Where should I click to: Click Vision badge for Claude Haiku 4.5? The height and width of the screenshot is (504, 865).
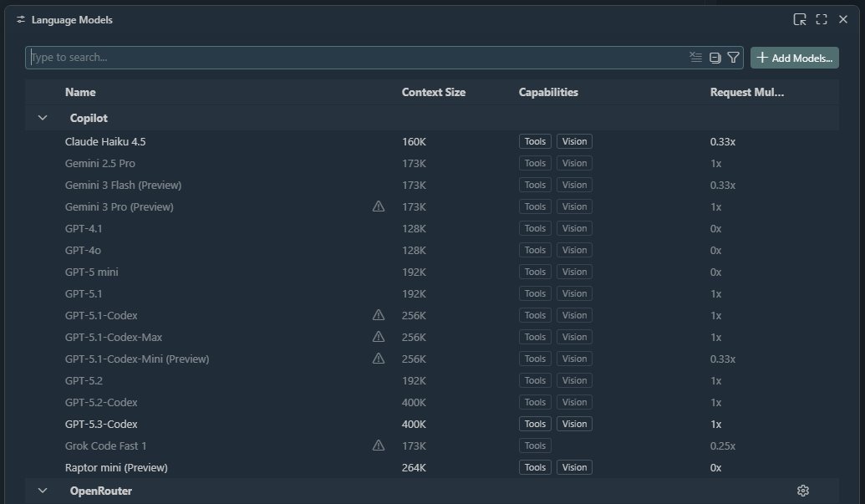coord(574,141)
